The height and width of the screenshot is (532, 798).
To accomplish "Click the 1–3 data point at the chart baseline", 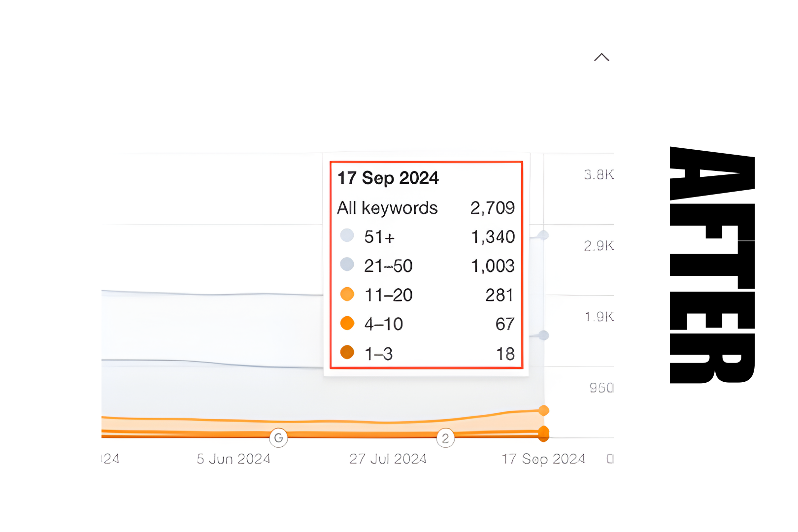I will 544,436.
